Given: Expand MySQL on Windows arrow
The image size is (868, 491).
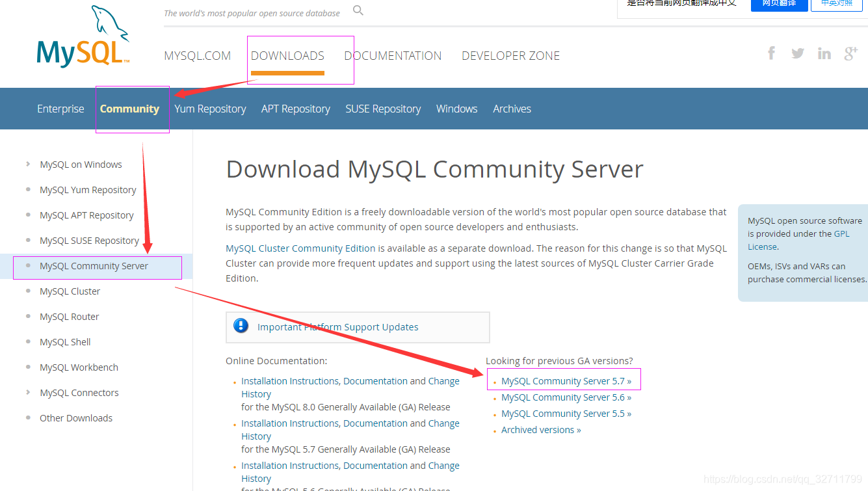Looking at the screenshot, I should coord(28,164).
